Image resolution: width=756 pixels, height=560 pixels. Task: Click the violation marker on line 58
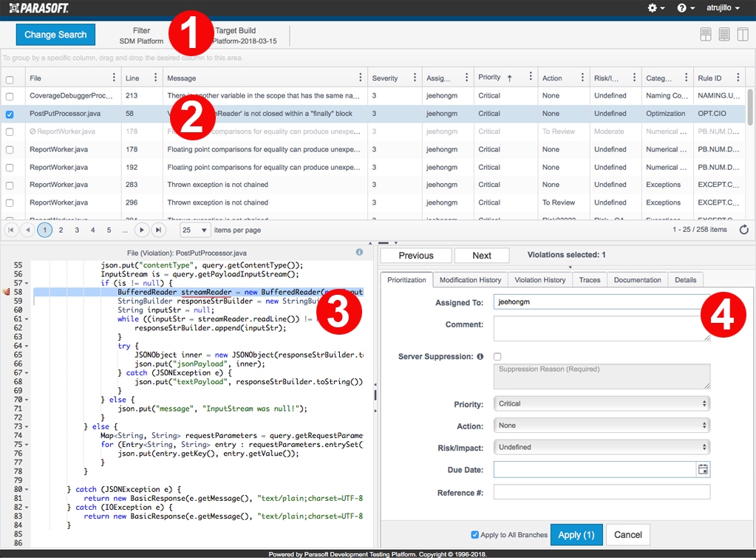[6, 292]
